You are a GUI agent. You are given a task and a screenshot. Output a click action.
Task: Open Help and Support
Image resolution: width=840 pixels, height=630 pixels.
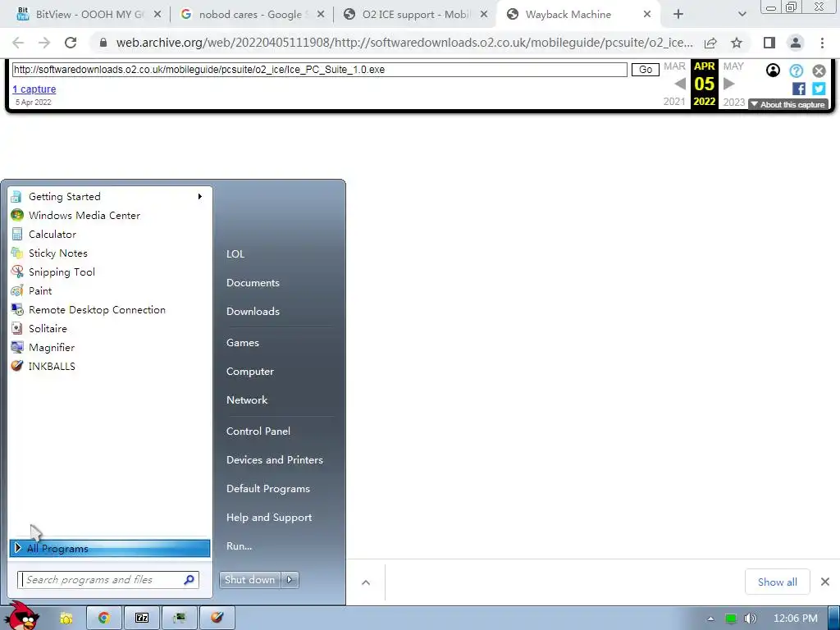coord(269,518)
